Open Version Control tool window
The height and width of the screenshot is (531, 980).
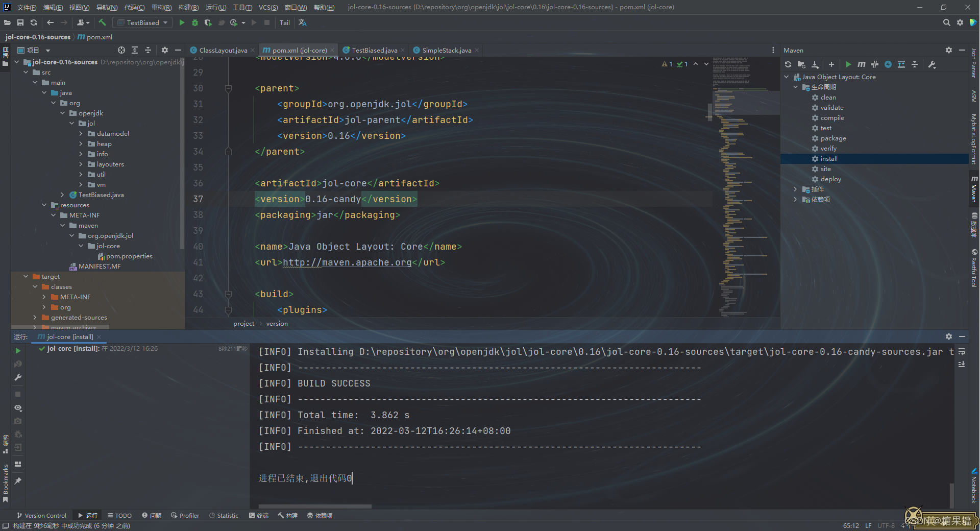click(41, 516)
